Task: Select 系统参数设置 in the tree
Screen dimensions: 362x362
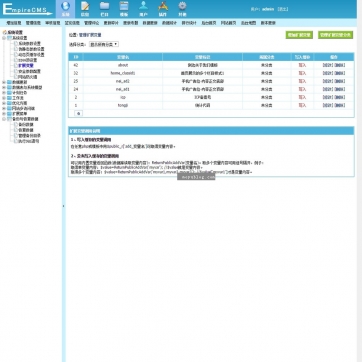Action: (x=29, y=44)
